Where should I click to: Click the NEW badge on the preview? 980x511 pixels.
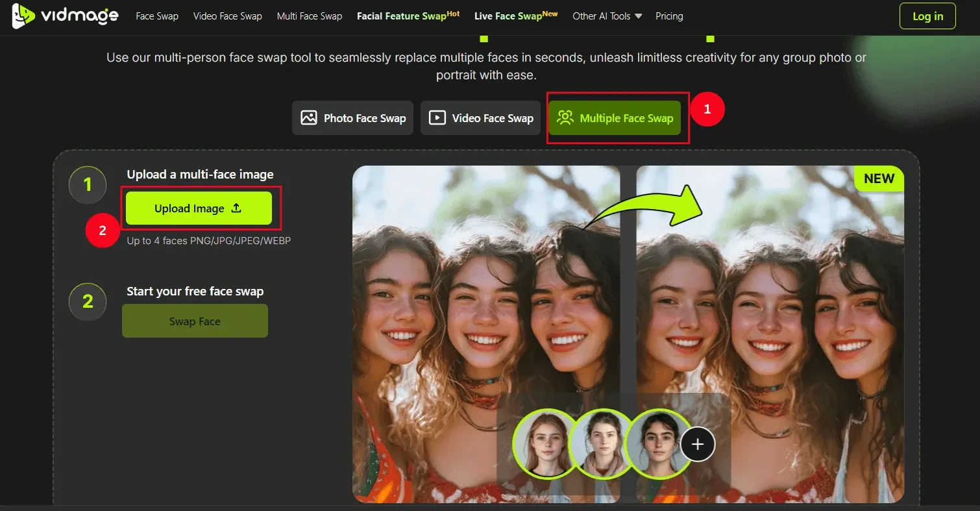coord(879,179)
